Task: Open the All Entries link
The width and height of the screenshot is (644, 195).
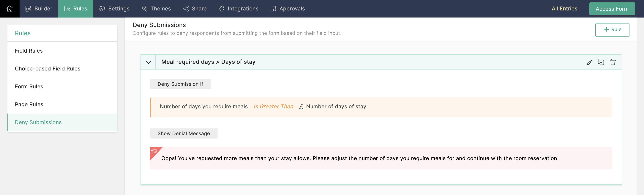Action: pos(564,9)
